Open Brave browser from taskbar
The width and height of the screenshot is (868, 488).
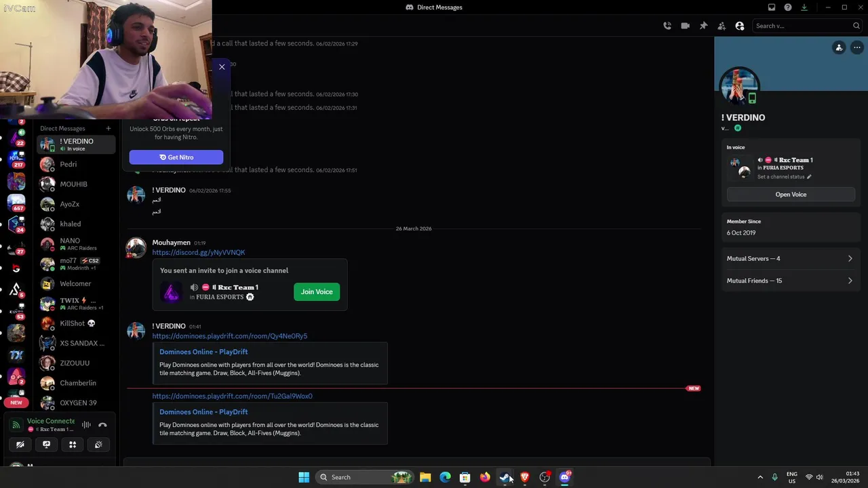(x=525, y=477)
